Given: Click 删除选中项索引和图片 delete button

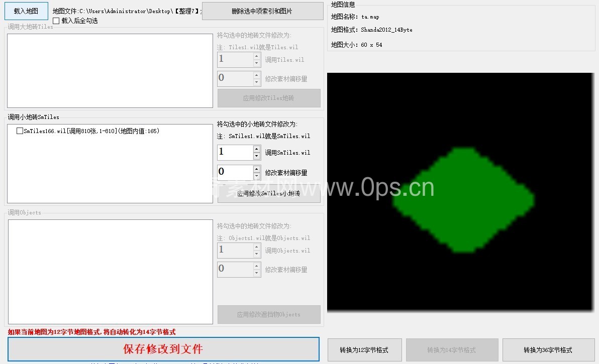Looking at the screenshot, I should coord(262,11).
